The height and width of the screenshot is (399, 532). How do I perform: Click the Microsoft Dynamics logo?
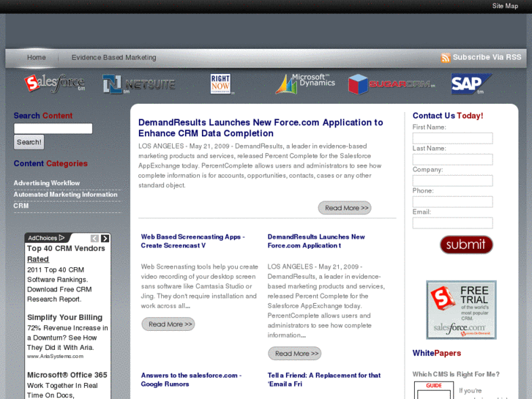[305, 83]
